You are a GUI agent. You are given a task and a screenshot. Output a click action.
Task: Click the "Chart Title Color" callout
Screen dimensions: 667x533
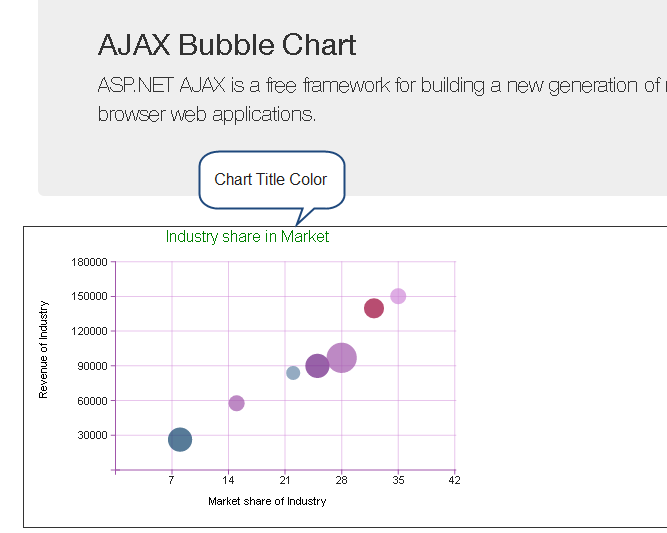[x=271, y=180]
